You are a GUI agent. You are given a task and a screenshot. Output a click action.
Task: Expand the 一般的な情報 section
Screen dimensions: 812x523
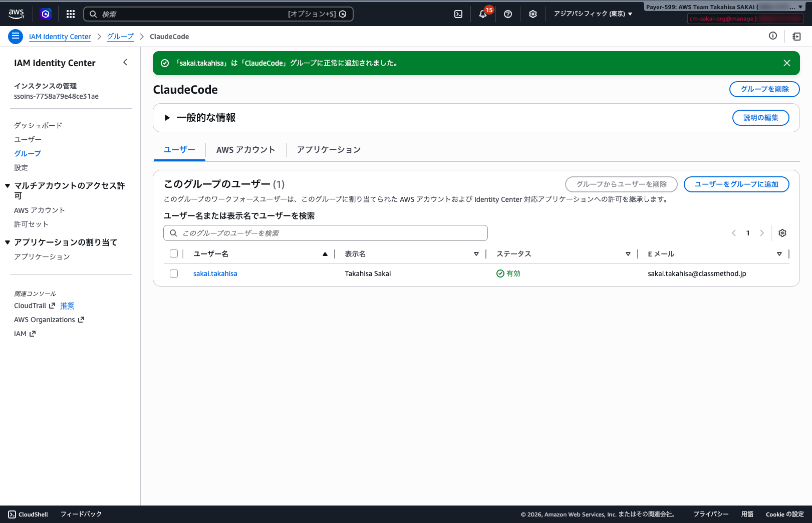pos(167,118)
